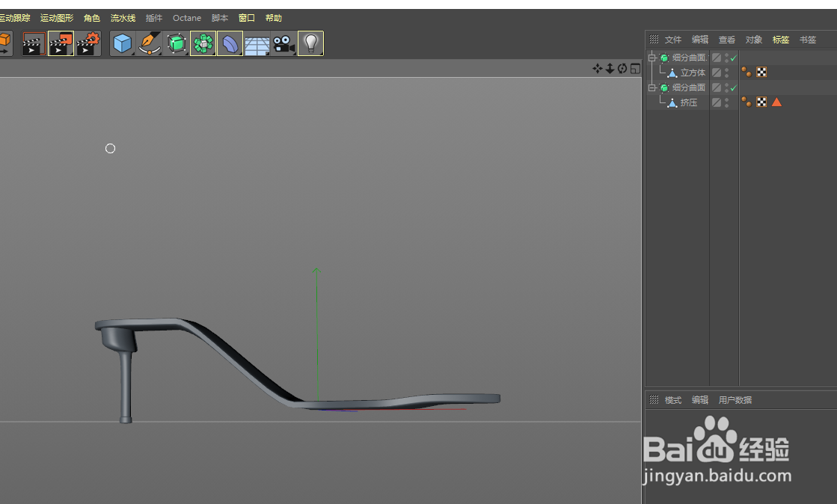Click green Y axis arrow handle
837x504 pixels.
tap(316, 271)
